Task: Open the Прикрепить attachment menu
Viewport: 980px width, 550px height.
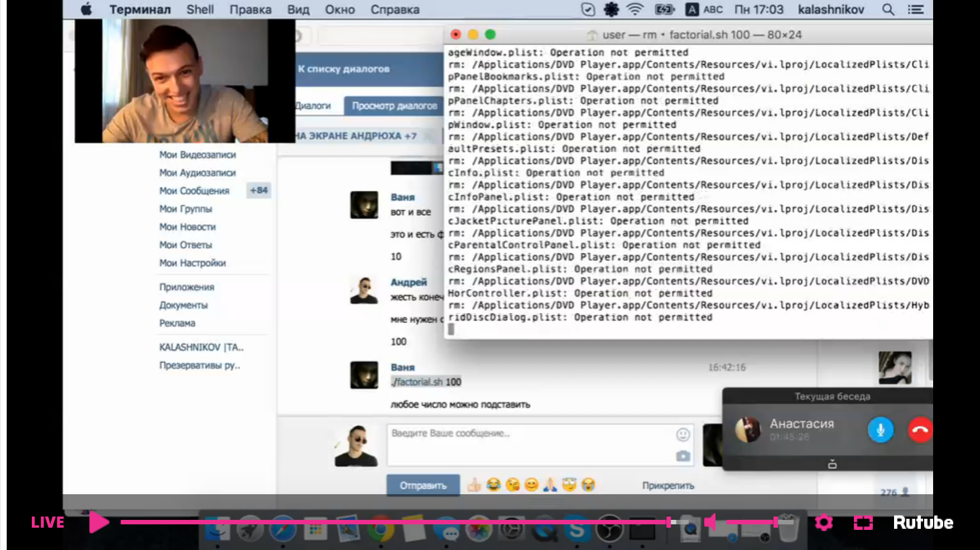Action: [x=668, y=486]
